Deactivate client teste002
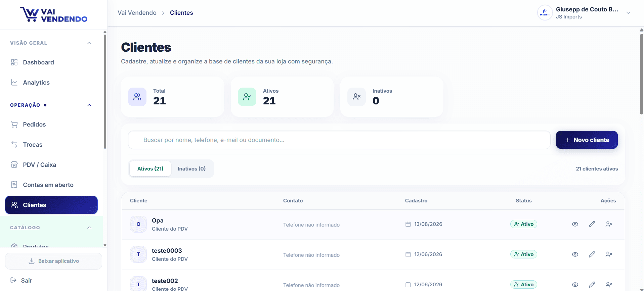 tap(609, 285)
